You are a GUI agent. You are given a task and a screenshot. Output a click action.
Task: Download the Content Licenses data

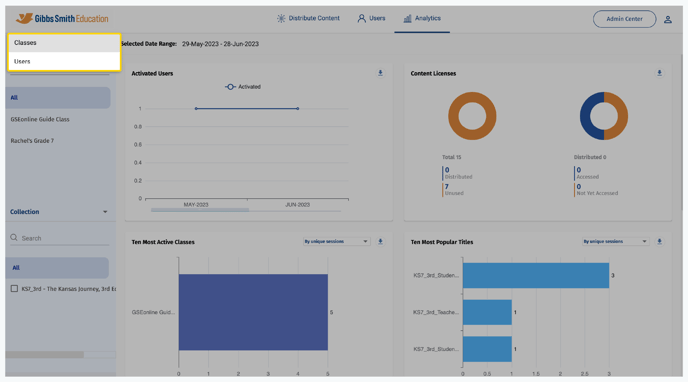659,73
